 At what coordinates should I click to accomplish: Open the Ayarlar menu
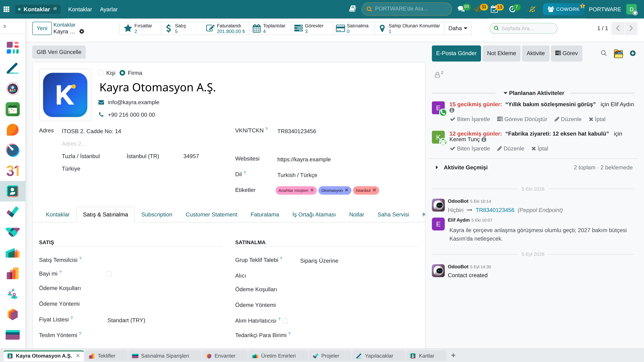pos(108,9)
